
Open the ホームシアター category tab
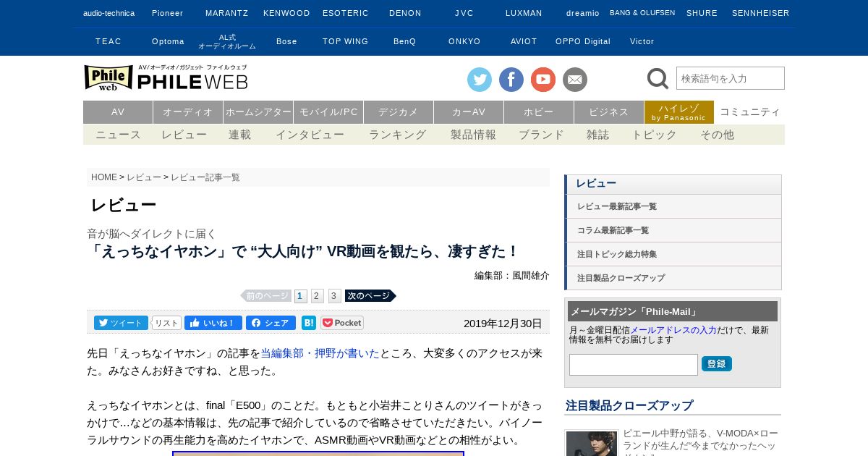coord(258,112)
